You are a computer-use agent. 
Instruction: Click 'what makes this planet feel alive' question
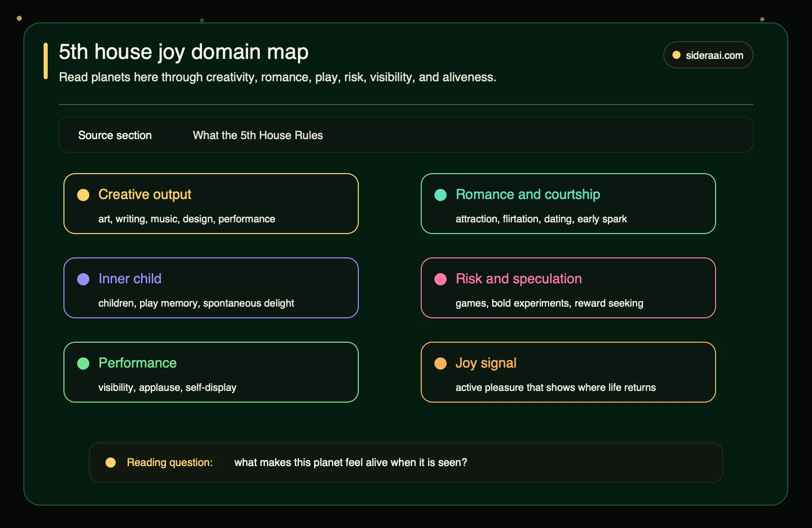click(x=351, y=463)
